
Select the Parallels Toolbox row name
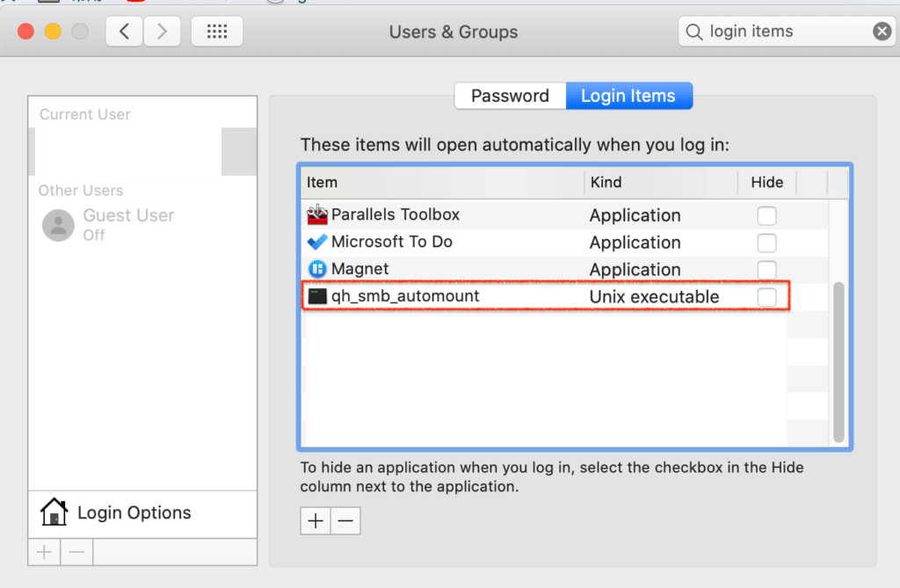(x=396, y=214)
